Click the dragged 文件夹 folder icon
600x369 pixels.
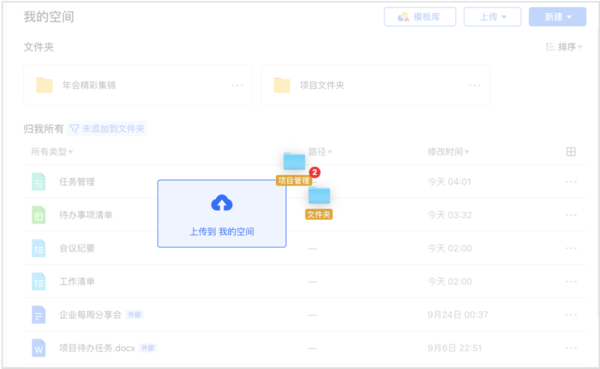tap(319, 196)
